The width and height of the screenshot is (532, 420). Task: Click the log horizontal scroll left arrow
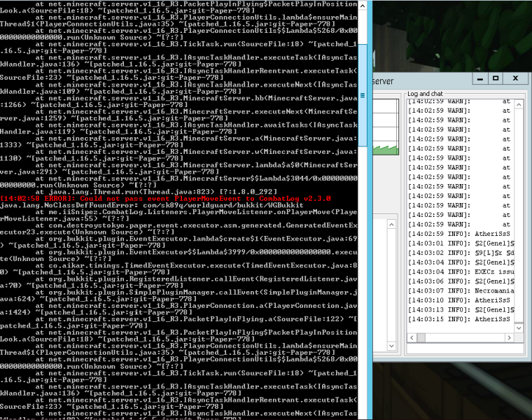pyautogui.click(x=412, y=337)
